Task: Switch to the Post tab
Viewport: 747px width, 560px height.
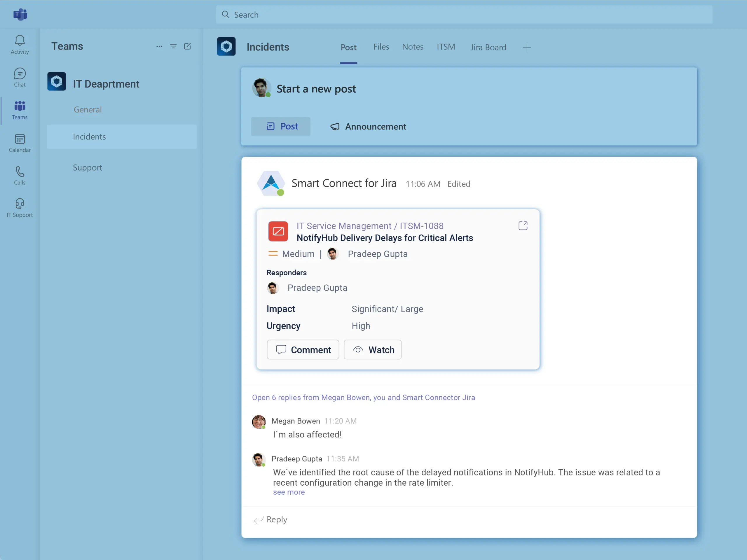Action: 348,47
